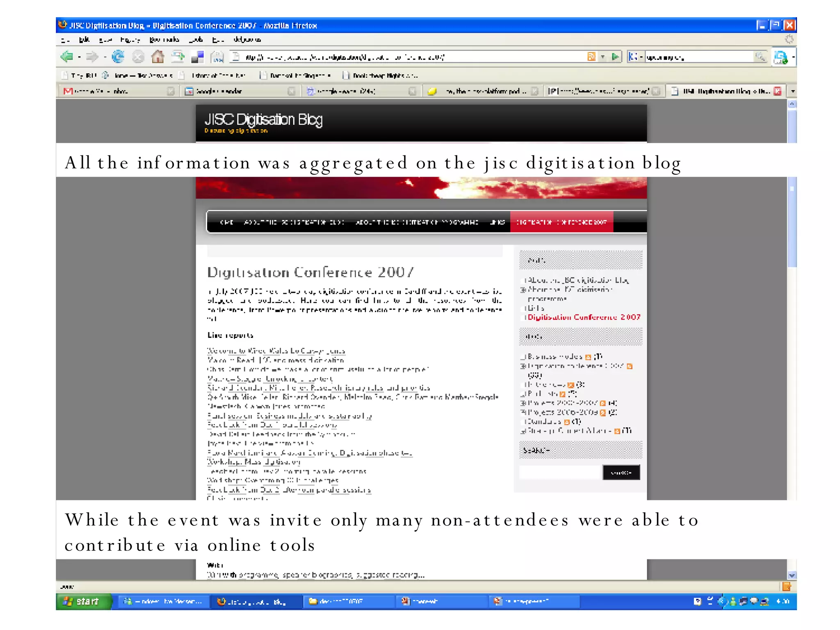Click the activity throbber icon right of the menu bar
Viewport: 840px width, 630px height.
(789, 39)
